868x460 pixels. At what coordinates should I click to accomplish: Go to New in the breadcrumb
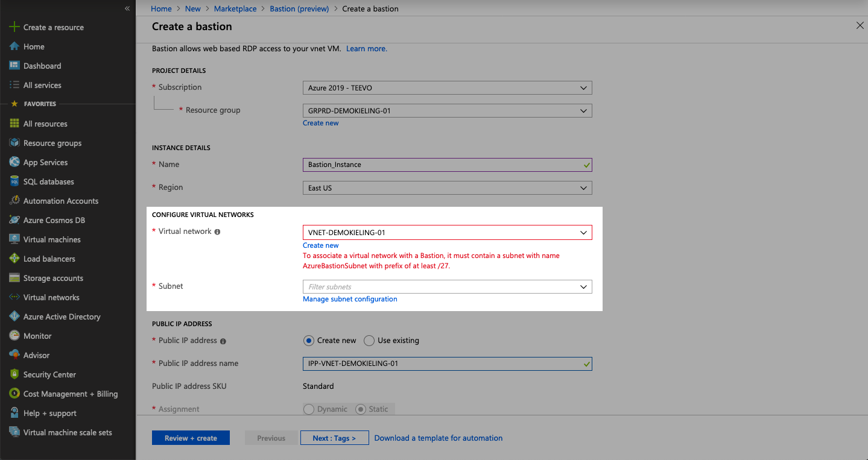click(x=193, y=9)
